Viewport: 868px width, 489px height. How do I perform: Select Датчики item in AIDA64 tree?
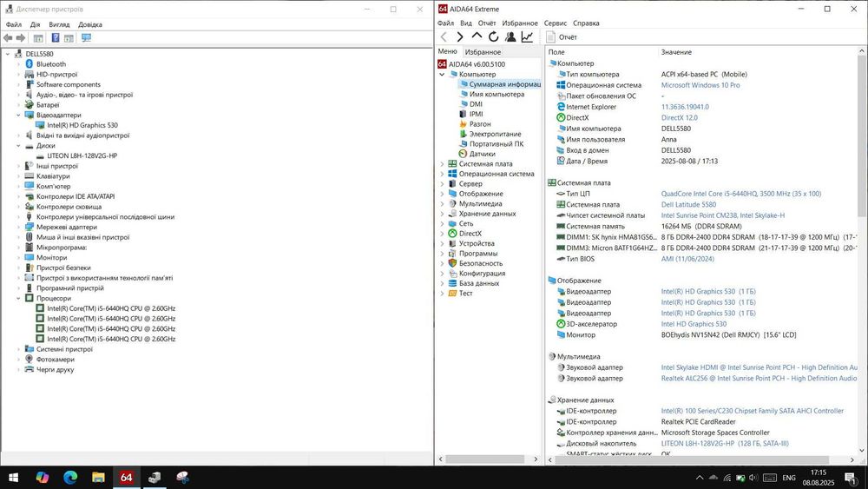482,154
